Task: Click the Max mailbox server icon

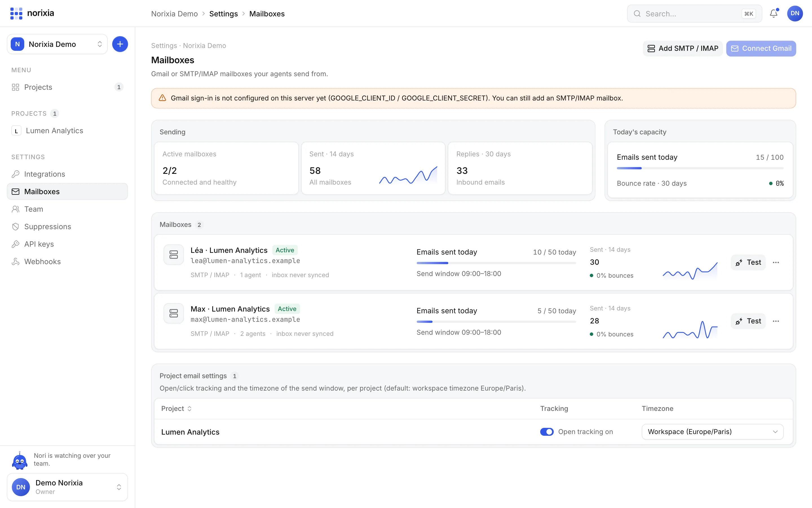Action: (173, 314)
